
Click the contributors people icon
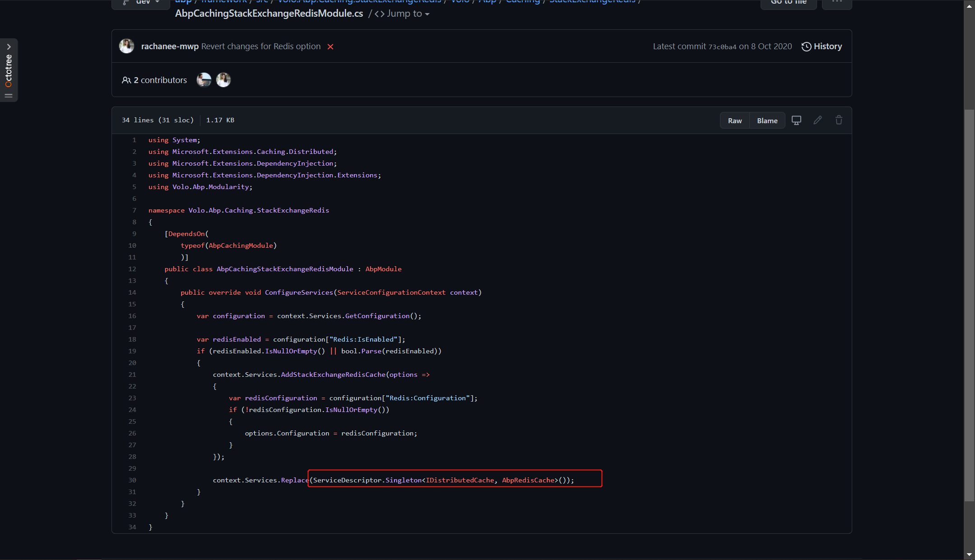click(126, 80)
